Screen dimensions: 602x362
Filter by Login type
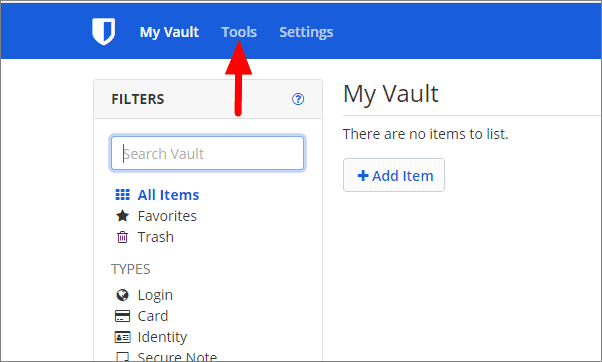point(155,295)
